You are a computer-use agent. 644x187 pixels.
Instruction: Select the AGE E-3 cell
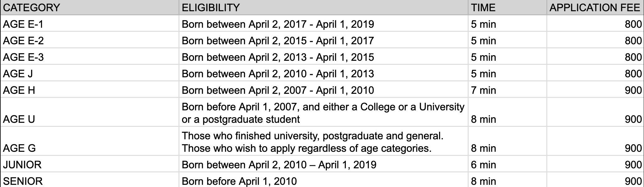click(x=90, y=56)
